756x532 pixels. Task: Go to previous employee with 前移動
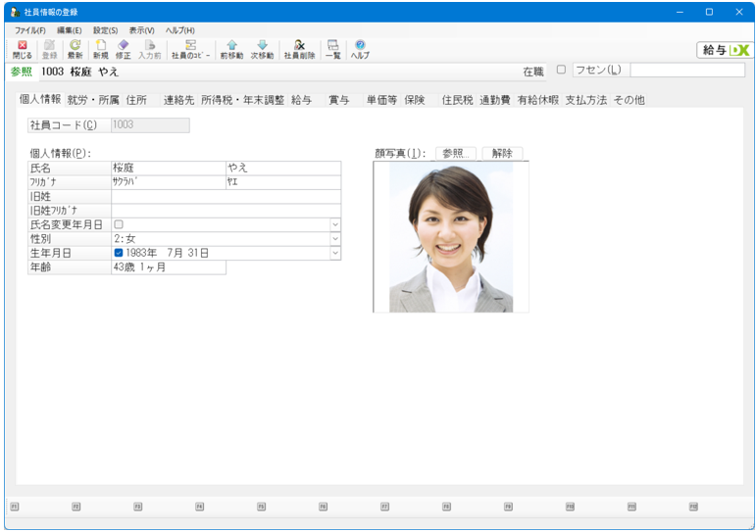click(232, 50)
